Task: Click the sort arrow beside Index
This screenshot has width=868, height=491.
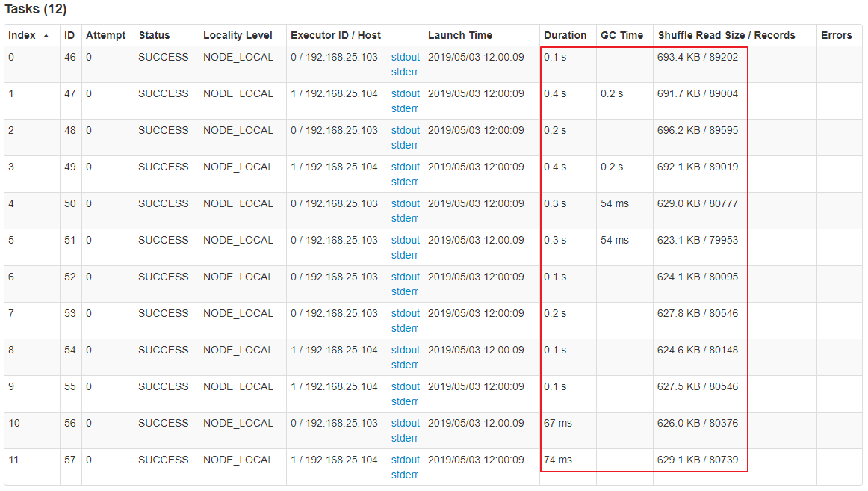Action: [x=46, y=36]
